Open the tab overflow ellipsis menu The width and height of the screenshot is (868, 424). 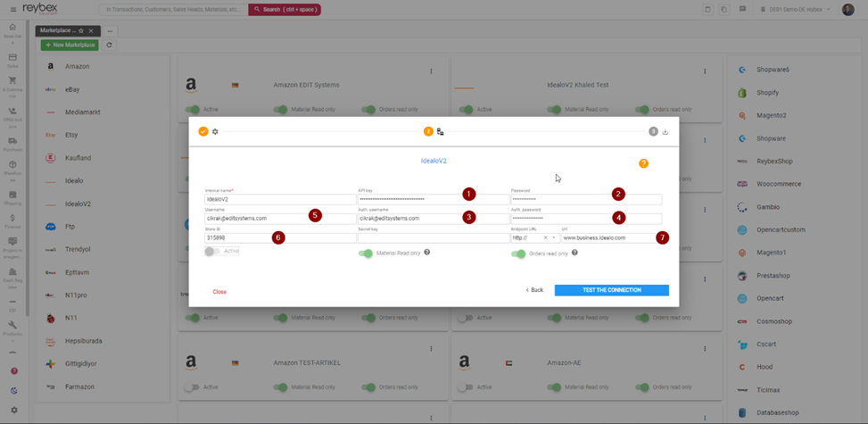pos(109,31)
